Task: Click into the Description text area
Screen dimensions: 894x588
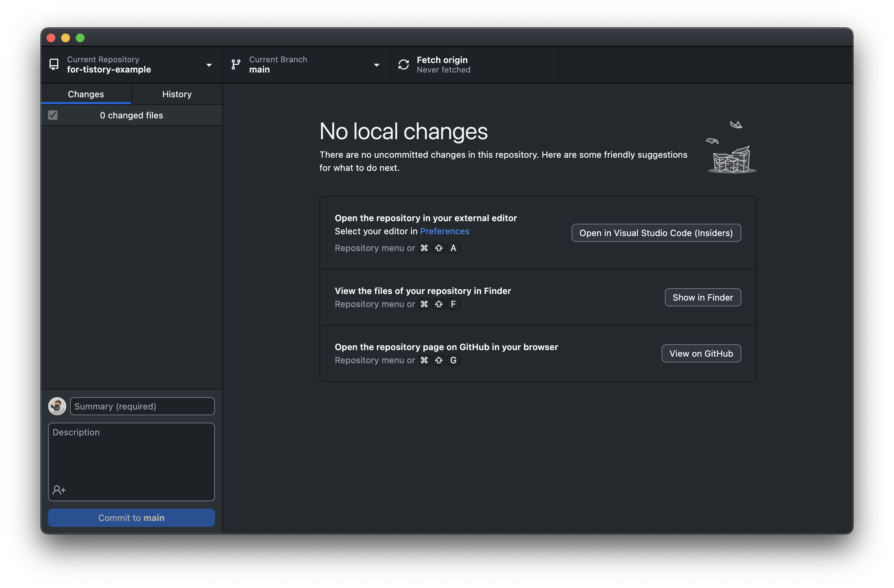Action: tap(131, 455)
